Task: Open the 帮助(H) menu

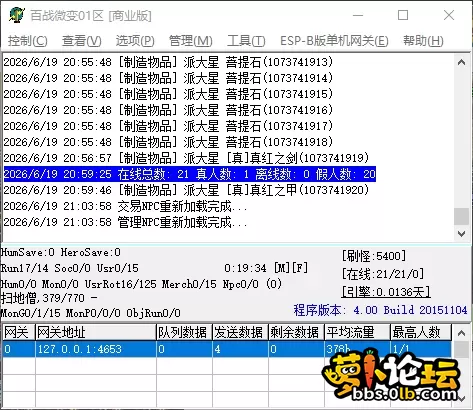Action: tap(423, 41)
